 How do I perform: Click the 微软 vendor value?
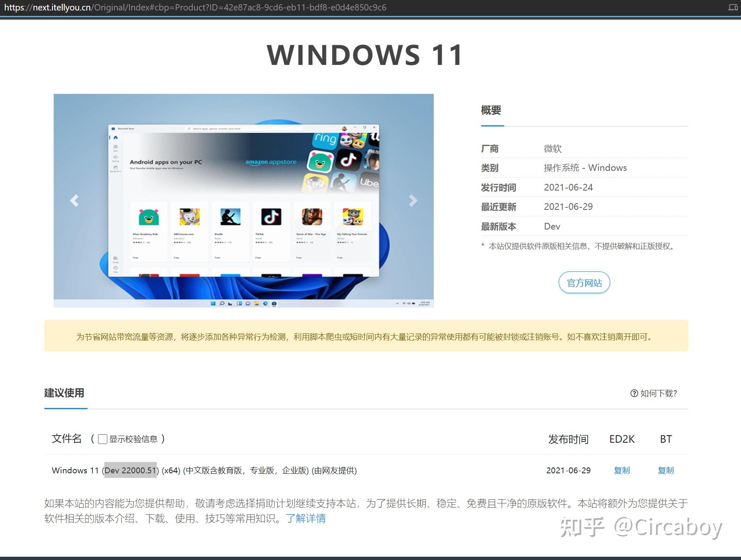(x=553, y=149)
